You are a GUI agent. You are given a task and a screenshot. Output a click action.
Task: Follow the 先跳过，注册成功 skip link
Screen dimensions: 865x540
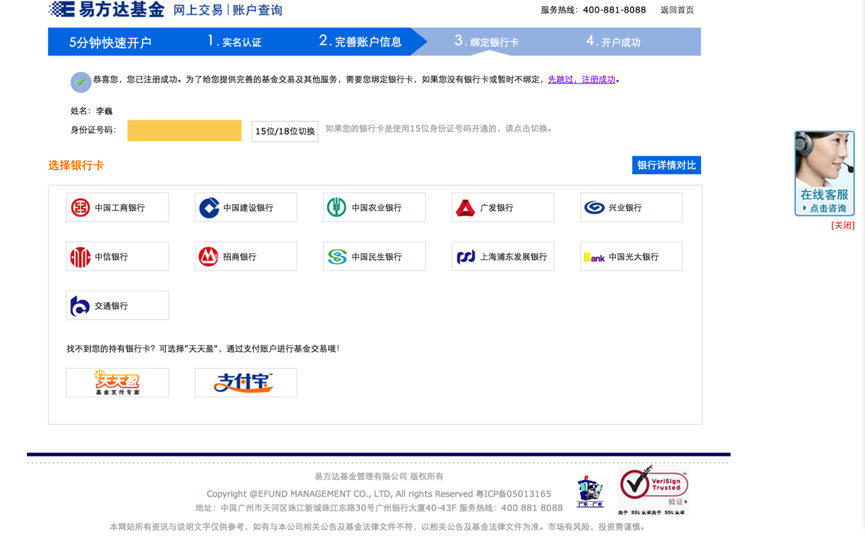(581, 79)
